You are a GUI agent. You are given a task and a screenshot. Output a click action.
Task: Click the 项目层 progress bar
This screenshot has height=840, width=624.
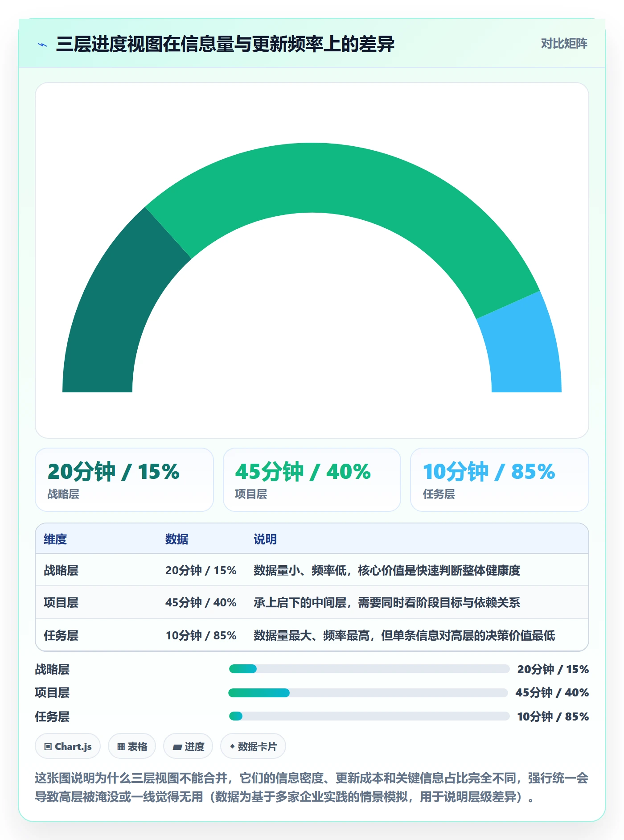[x=368, y=693]
